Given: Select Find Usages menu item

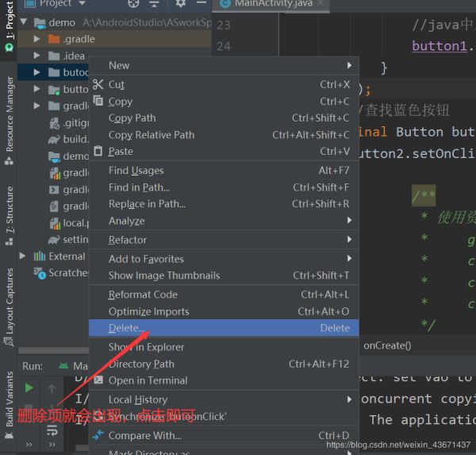Looking at the screenshot, I should pos(224,170).
